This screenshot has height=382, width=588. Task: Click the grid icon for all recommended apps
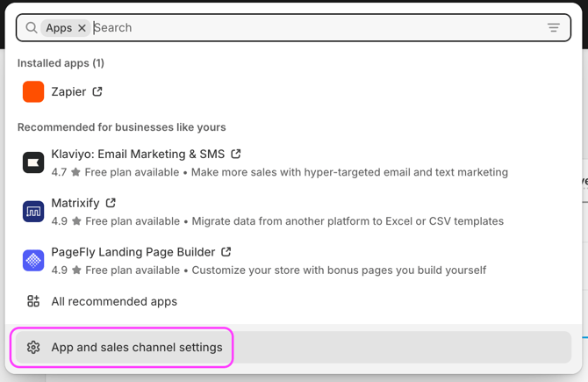pyautogui.click(x=33, y=301)
